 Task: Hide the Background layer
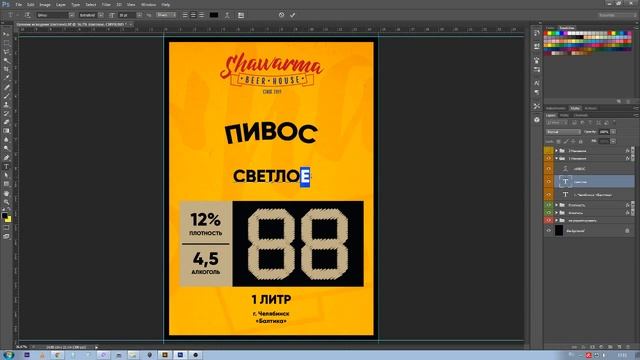tap(549, 231)
